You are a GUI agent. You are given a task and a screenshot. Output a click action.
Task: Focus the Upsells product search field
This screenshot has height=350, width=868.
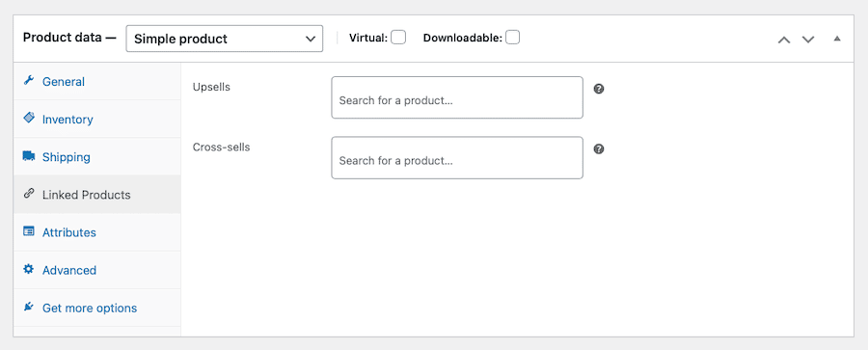click(x=457, y=97)
